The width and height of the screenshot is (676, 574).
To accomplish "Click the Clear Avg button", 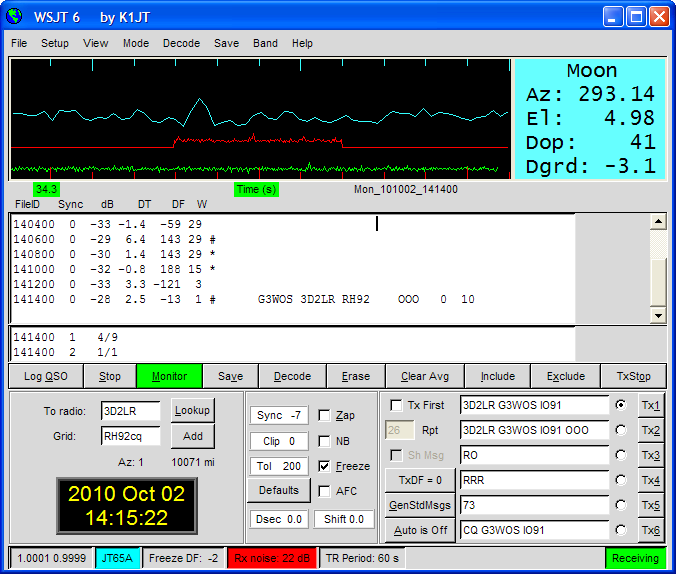I will pyautogui.click(x=427, y=377).
